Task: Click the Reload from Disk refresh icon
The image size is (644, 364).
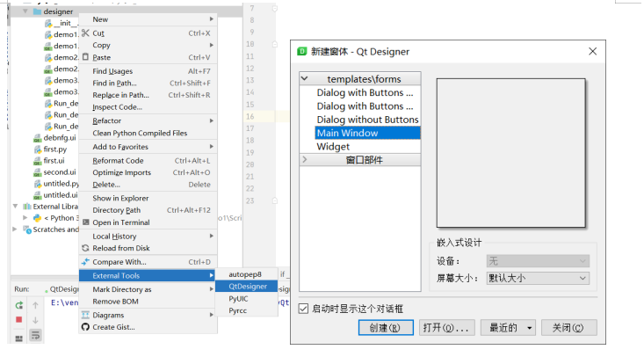Action: pos(85,248)
